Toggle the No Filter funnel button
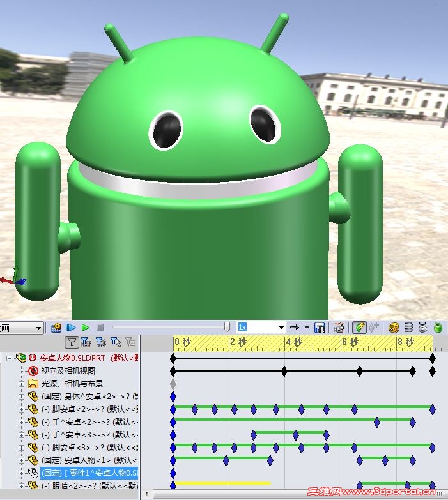Viewport: 448px width, 500px height. pyautogui.click(x=72, y=342)
